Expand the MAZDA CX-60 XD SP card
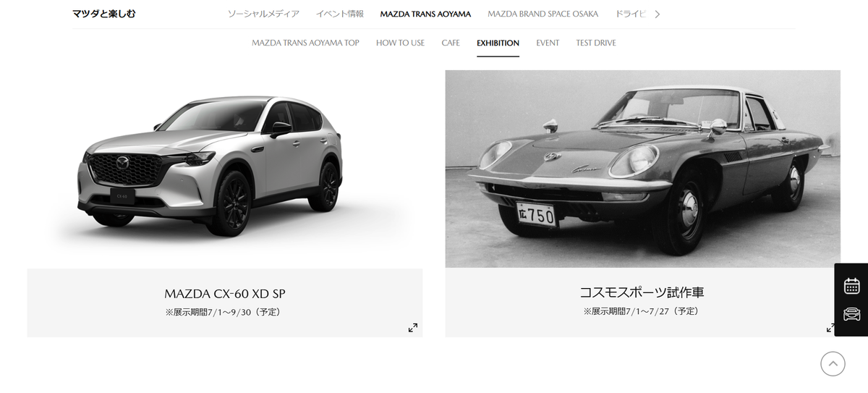 pyautogui.click(x=413, y=328)
